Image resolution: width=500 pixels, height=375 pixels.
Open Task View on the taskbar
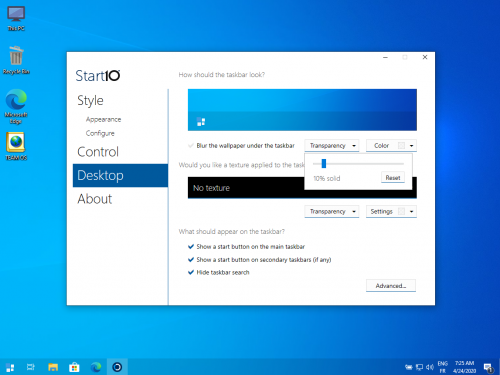point(31,367)
